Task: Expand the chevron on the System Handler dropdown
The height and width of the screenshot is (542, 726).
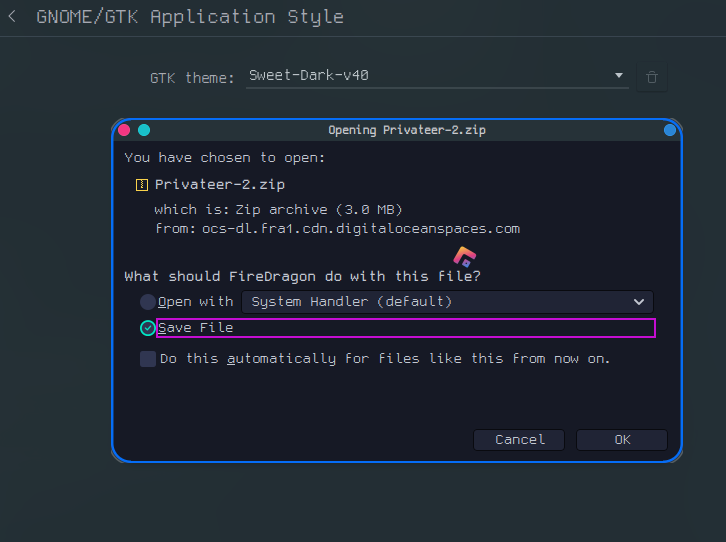Action: (x=639, y=302)
